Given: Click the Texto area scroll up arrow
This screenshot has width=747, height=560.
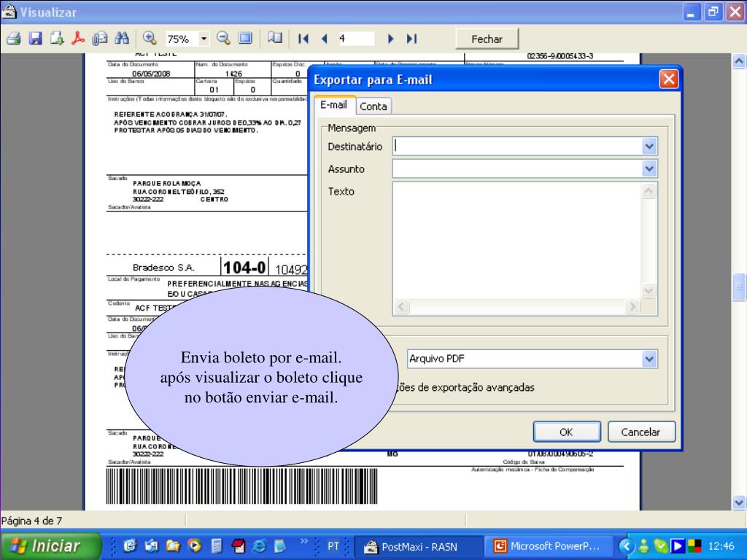Looking at the screenshot, I should pyautogui.click(x=649, y=191).
